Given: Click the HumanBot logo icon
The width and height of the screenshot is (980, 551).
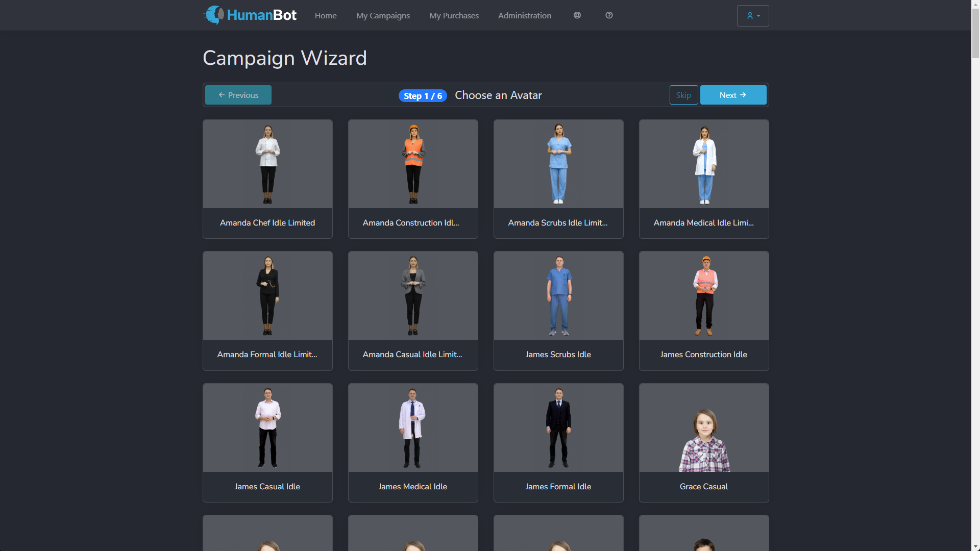Looking at the screenshot, I should tap(214, 15).
